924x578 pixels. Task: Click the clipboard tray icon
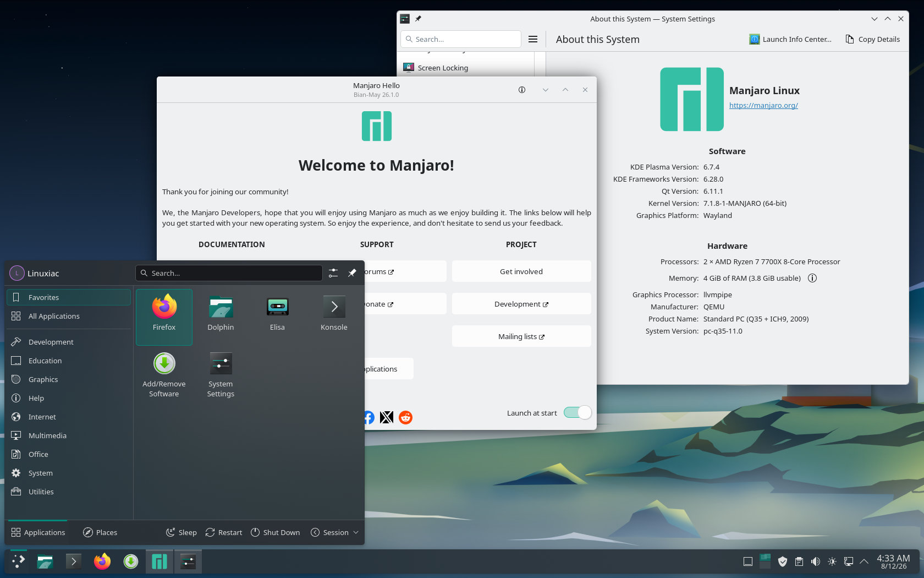coord(799,561)
